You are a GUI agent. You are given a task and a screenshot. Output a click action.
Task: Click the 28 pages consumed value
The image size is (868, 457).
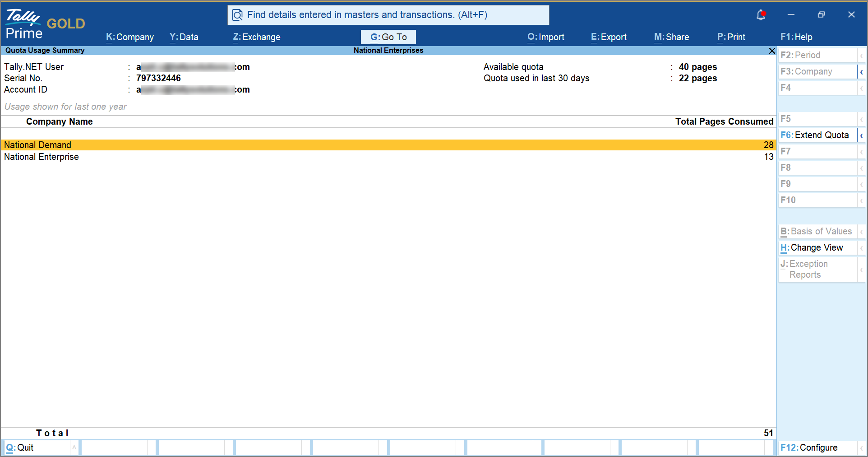click(769, 145)
